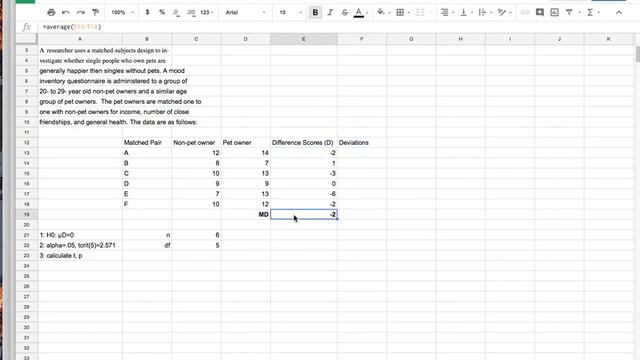The image size is (640, 360).
Task: Select pair D difference score 0
Action: click(304, 184)
